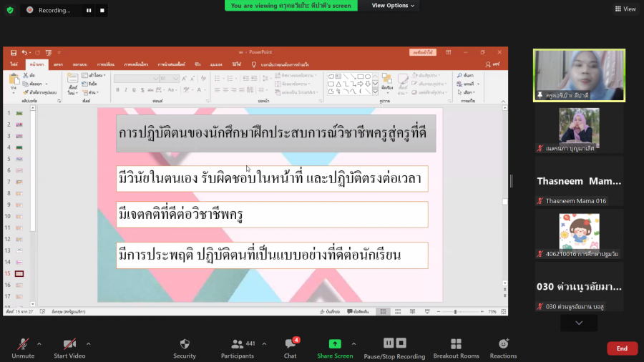Open the View Options dropdown

point(392,6)
